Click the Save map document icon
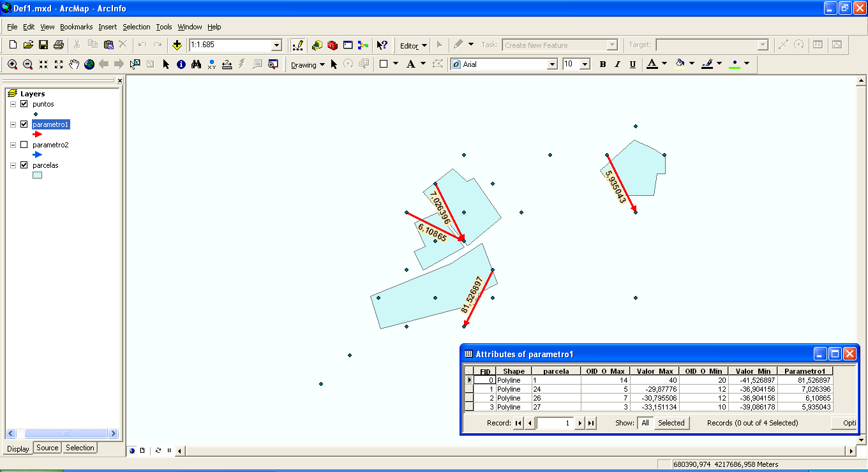 (43, 45)
